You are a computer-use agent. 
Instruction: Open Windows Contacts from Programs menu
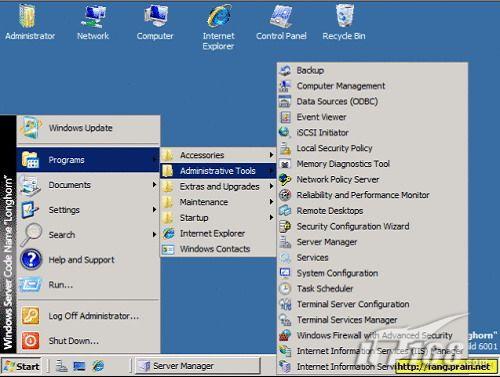(x=218, y=249)
